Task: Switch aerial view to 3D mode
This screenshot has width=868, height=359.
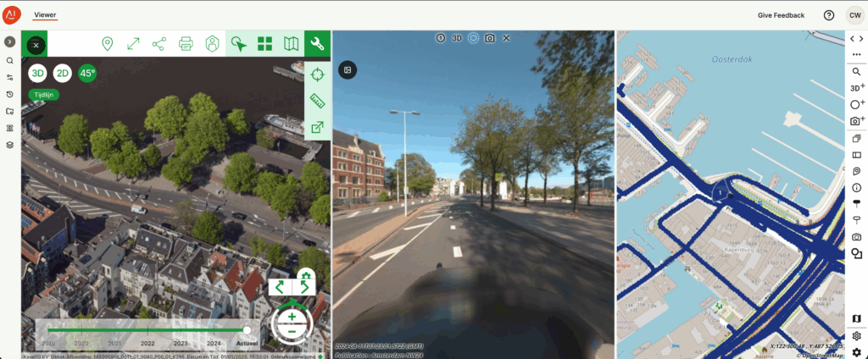Action: [38, 74]
